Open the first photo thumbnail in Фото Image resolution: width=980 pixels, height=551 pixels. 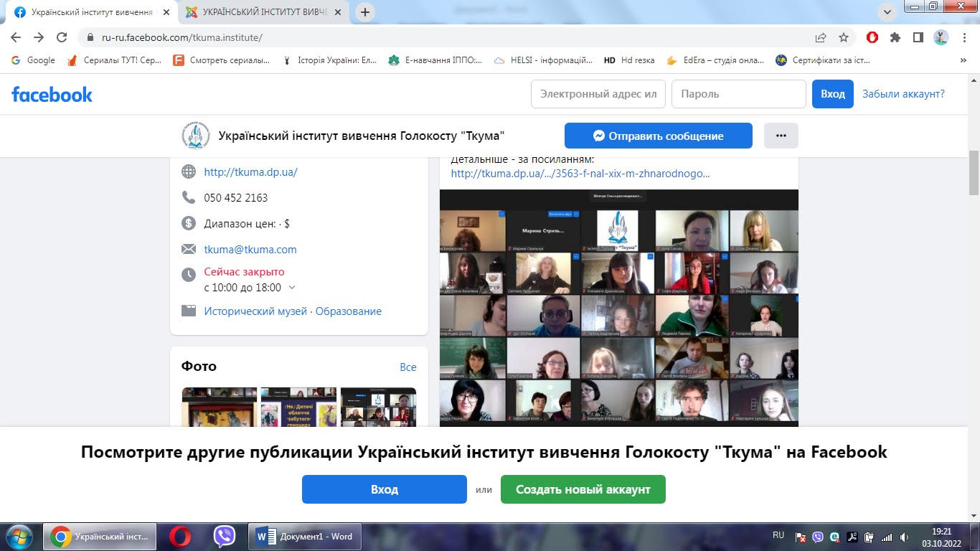point(220,407)
